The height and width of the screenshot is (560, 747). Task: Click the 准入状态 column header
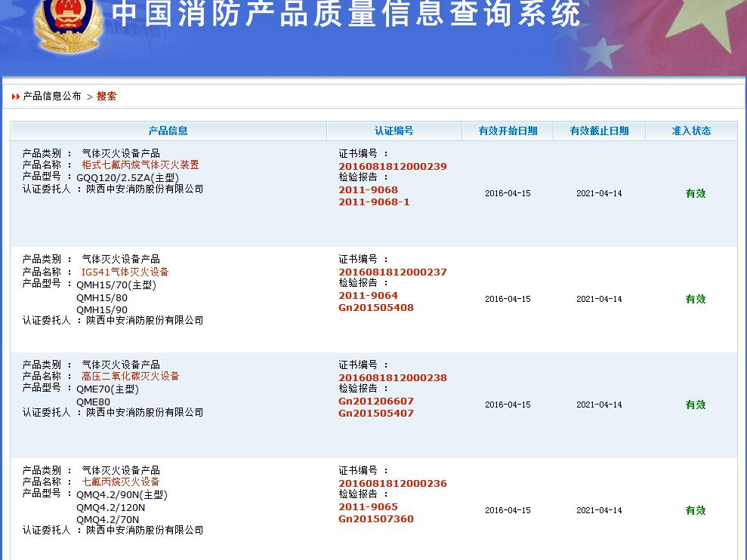click(x=691, y=131)
